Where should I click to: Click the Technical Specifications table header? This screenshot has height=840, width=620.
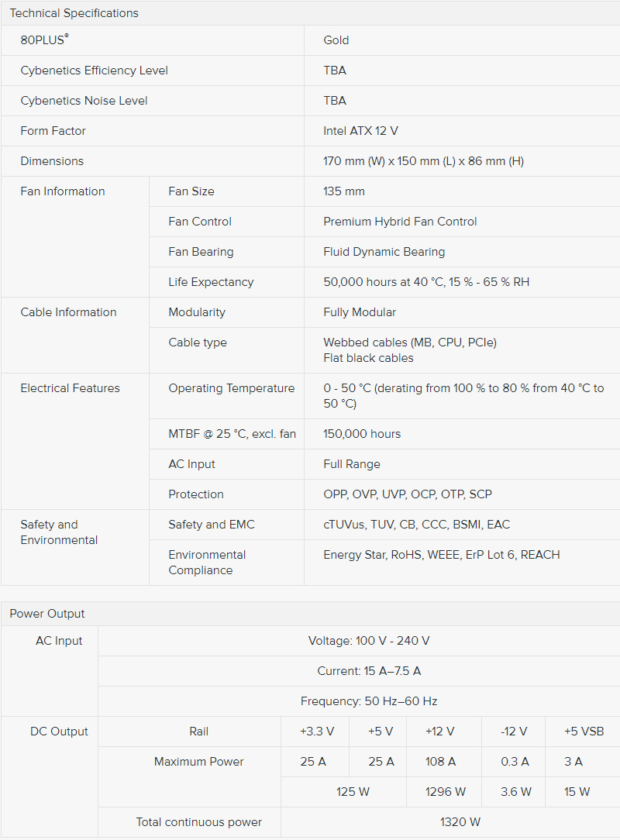pyautogui.click(x=74, y=13)
